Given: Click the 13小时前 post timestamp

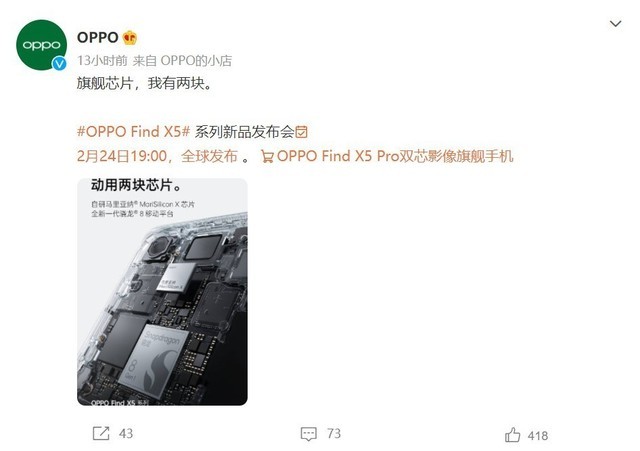Looking at the screenshot, I should (x=102, y=61).
